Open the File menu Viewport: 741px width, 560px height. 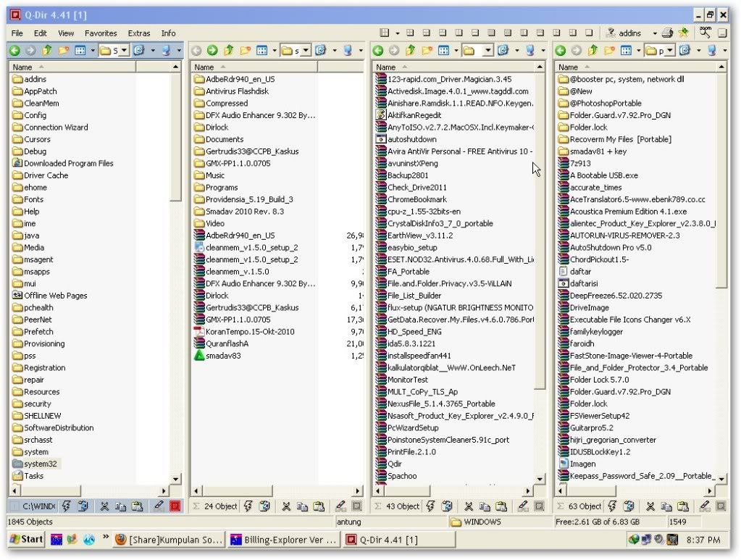[x=17, y=33]
